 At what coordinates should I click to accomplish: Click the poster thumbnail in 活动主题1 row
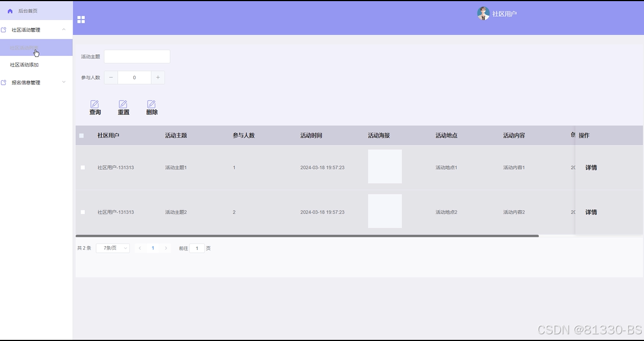click(385, 166)
